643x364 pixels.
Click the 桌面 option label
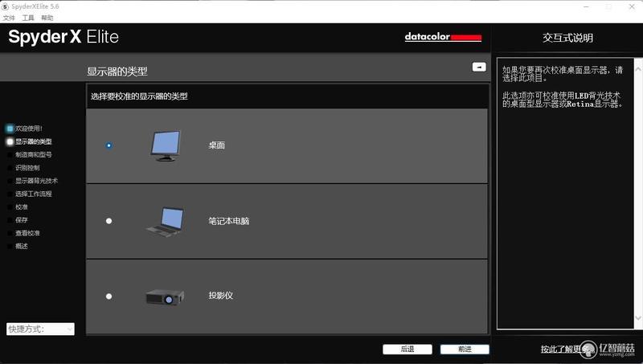tap(216, 145)
